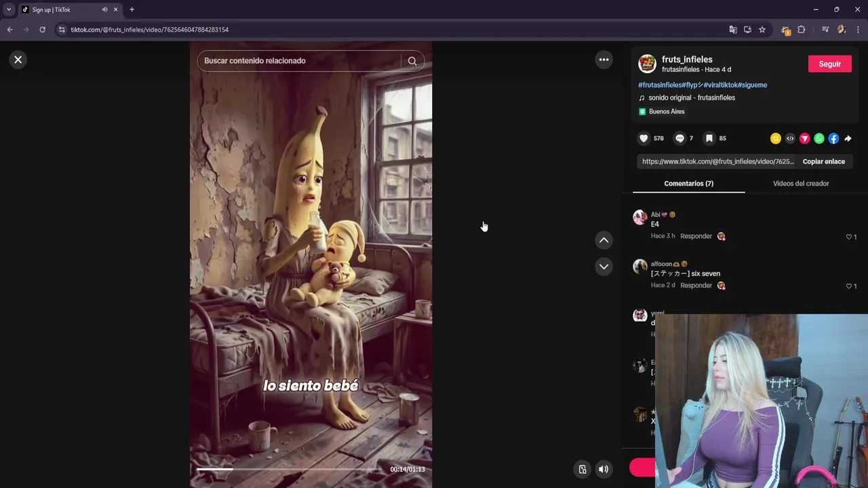Switch to the Comentarios (7) tab
The image size is (868, 488).
coord(688,184)
